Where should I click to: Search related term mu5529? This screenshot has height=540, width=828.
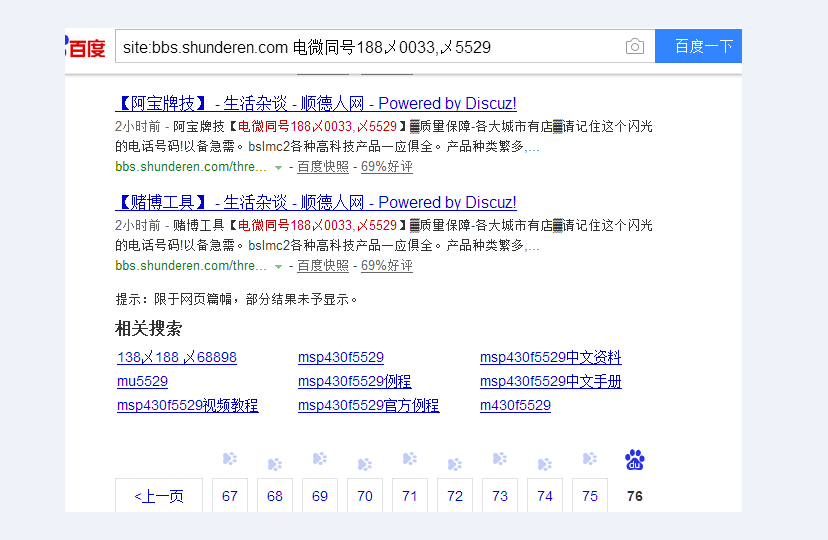(143, 381)
